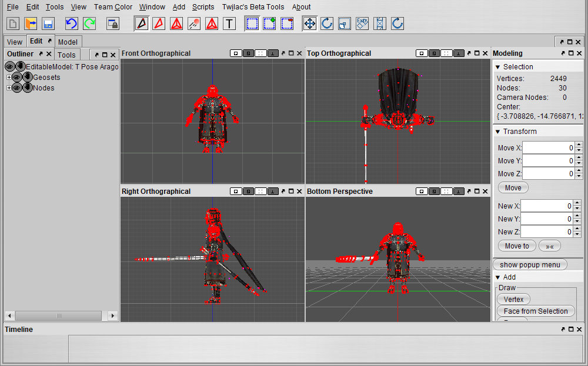Undo the last action

tap(71, 23)
